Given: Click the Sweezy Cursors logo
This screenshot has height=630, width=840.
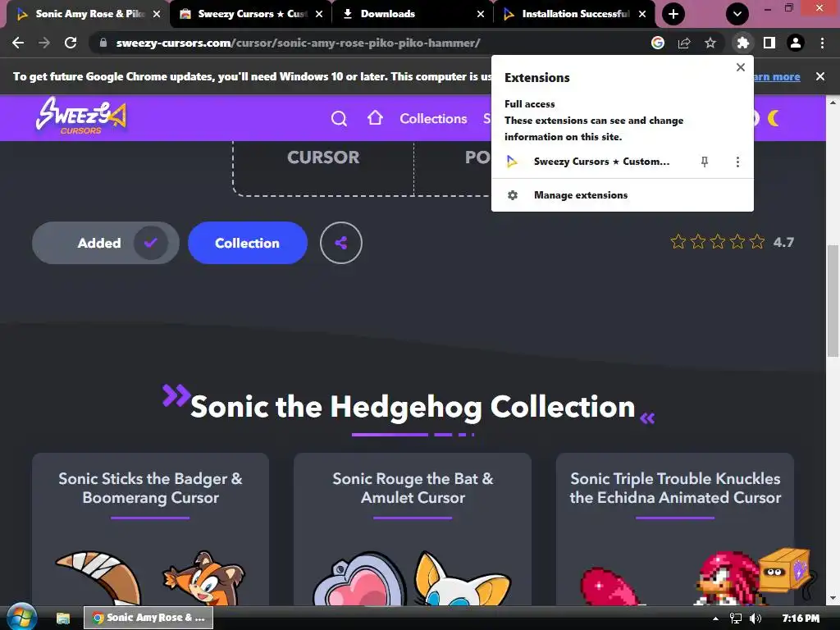Looking at the screenshot, I should coord(81,115).
